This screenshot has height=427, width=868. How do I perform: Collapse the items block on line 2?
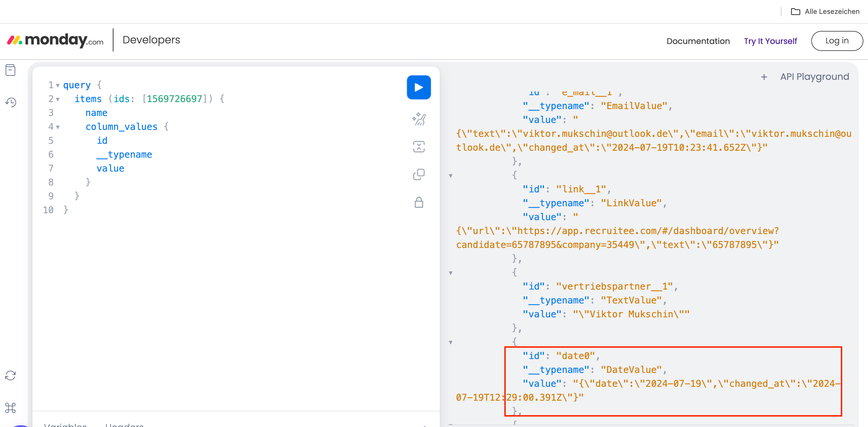pyautogui.click(x=58, y=100)
